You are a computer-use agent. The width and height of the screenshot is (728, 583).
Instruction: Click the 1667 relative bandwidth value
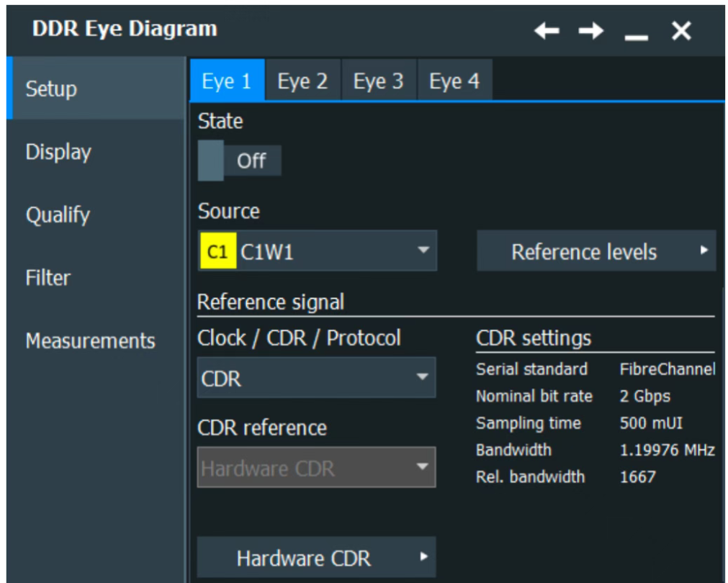tap(638, 476)
